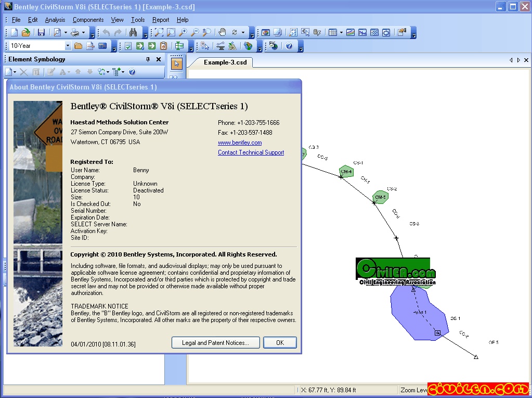This screenshot has width=532, height=398.
Task: Select the Zoom Window tool
Action: pos(171,33)
